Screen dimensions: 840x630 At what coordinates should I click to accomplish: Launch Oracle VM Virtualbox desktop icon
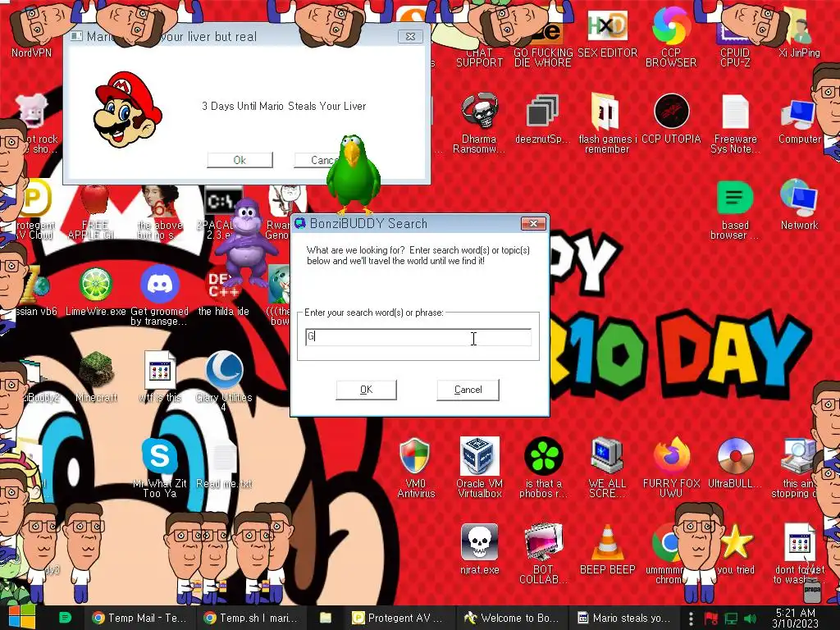point(479,468)
